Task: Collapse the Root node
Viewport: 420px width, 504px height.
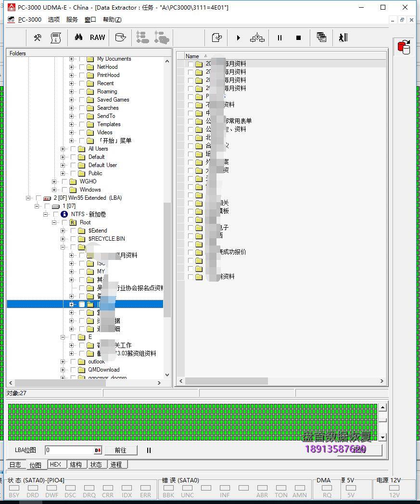Action: pyautogui.click(x=54, y=222)
